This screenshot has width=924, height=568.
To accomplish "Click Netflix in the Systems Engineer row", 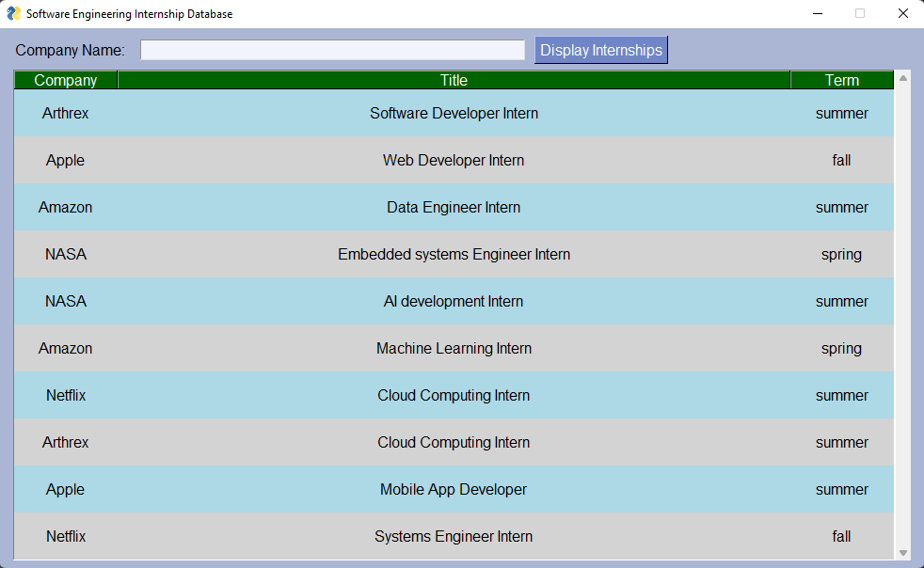I will [66, 536].
